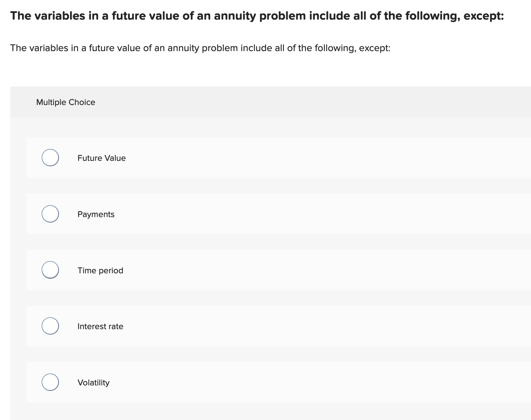Choose Volatility as the correct answer

point(50,382)
